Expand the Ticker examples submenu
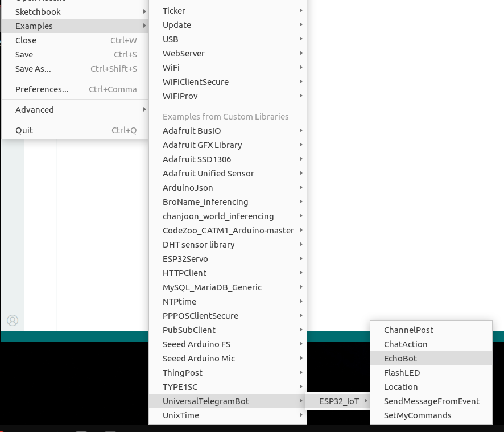 [x=228, y=11]
